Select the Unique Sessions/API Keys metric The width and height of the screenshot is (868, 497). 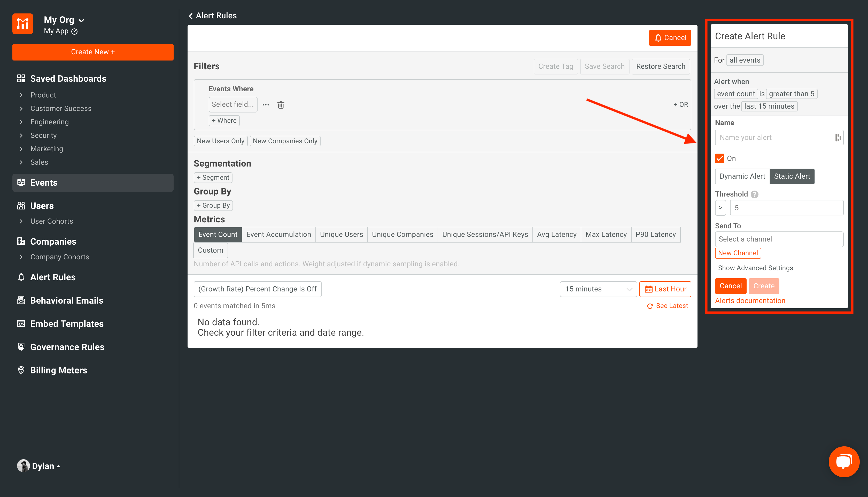coord(485,235)
